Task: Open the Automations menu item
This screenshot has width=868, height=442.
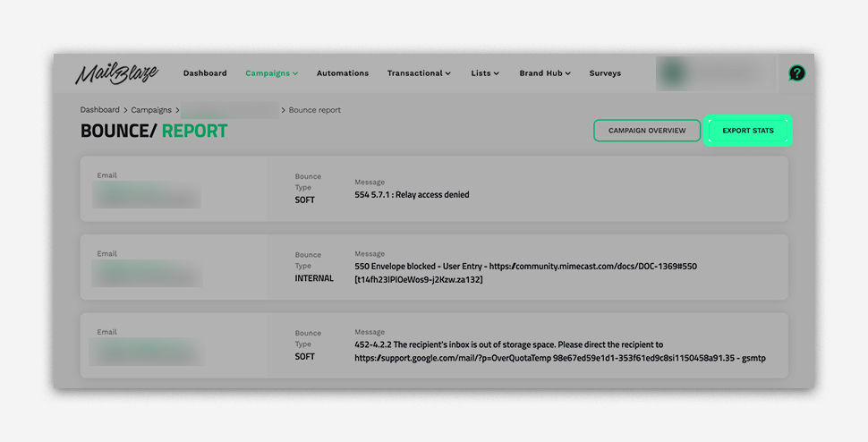Action: pyautogui.click(x=343, y=73)
